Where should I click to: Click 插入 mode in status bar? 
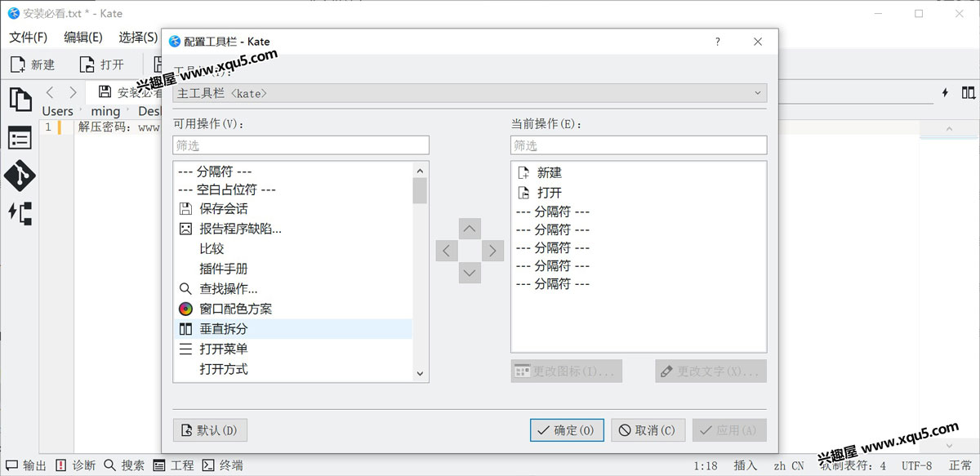[746, 465]
